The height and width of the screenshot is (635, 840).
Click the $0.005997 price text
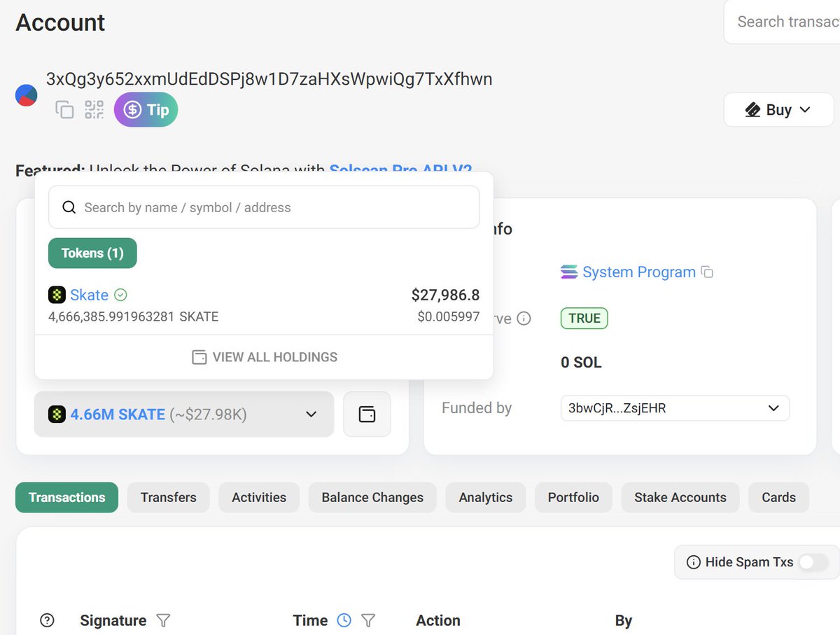point(448,317)
